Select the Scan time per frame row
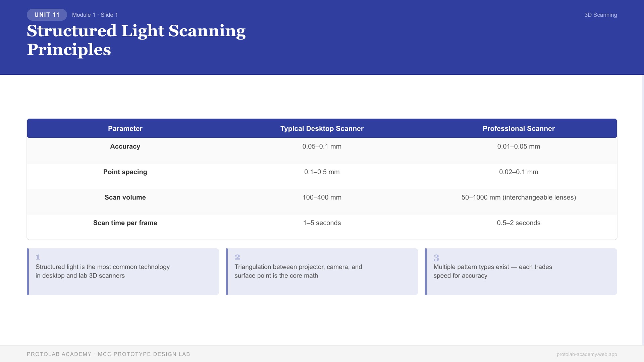This screenshot has width=644, height=362. coord(322,227)
